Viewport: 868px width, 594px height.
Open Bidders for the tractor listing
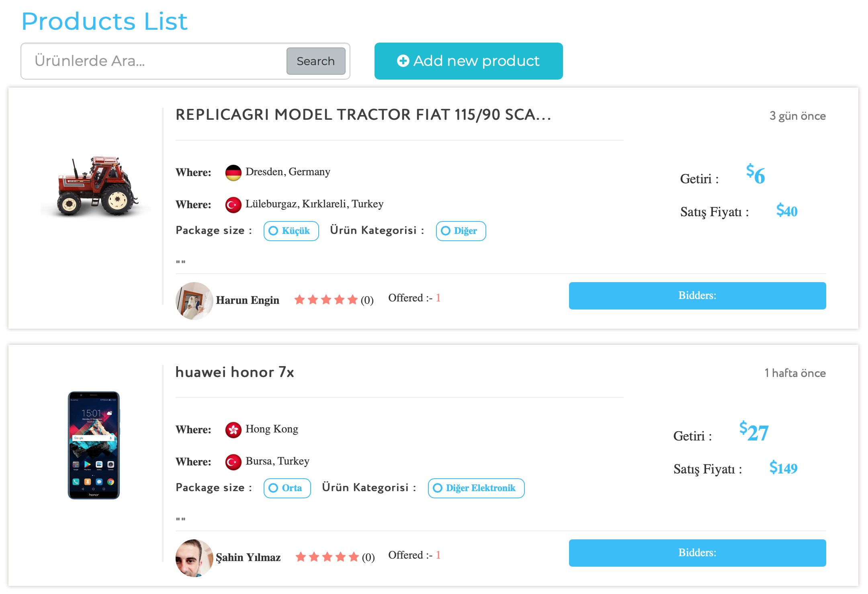697,295
